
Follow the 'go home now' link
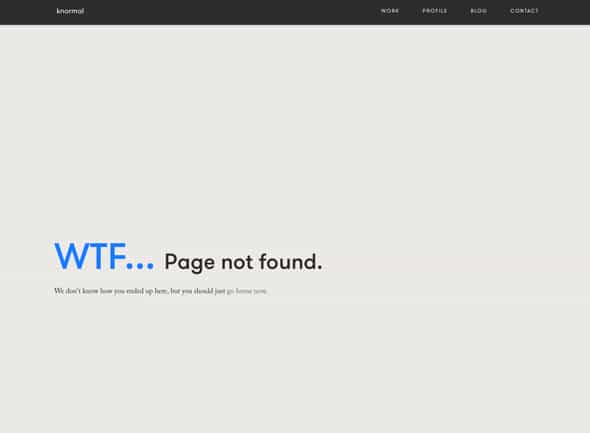(x=247, y=291)
